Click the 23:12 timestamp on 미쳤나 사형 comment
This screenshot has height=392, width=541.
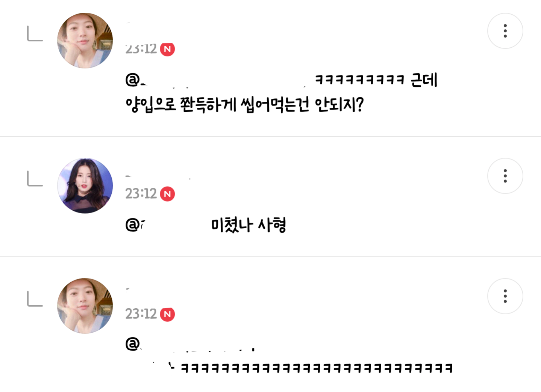141,194
